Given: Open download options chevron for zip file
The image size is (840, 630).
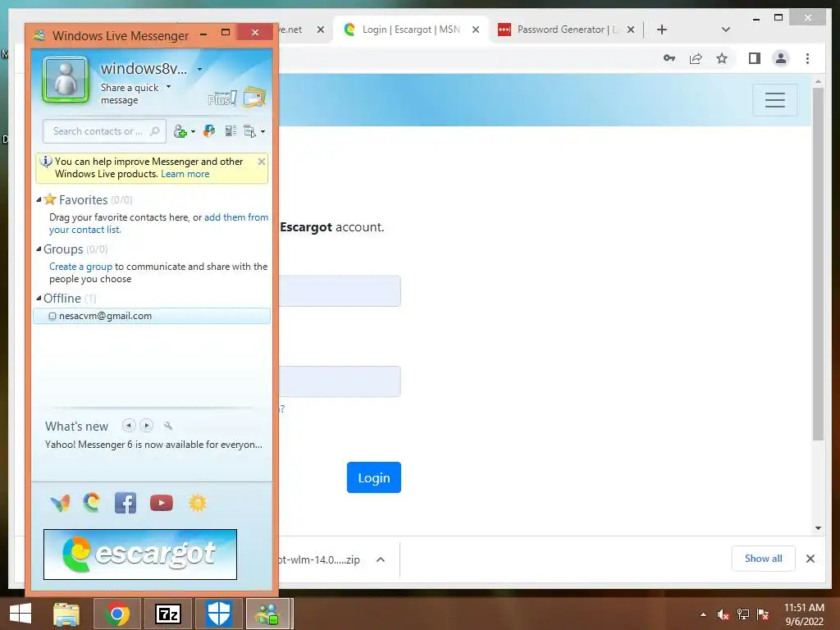Looking at the screenshot, I should pyautogui.click(x=381, y=559).
